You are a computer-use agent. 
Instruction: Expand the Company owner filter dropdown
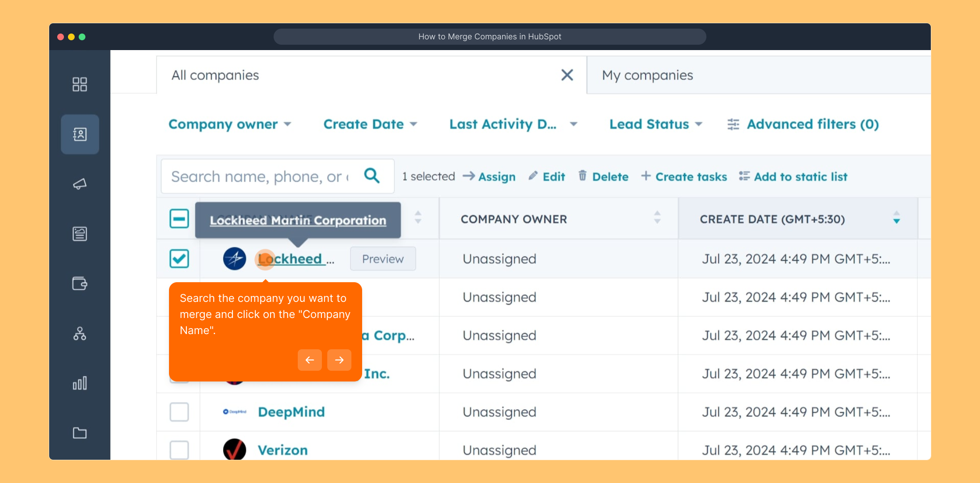[230, 124]
